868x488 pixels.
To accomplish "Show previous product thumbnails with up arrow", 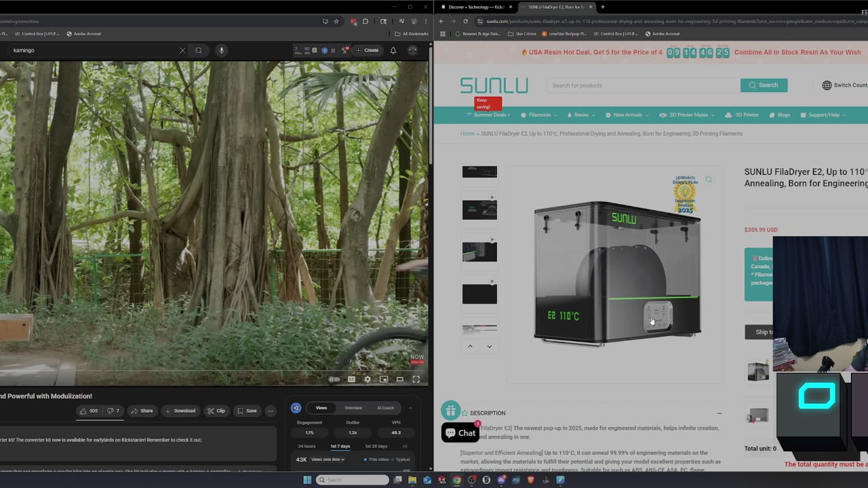I will (x=470, y=346).
